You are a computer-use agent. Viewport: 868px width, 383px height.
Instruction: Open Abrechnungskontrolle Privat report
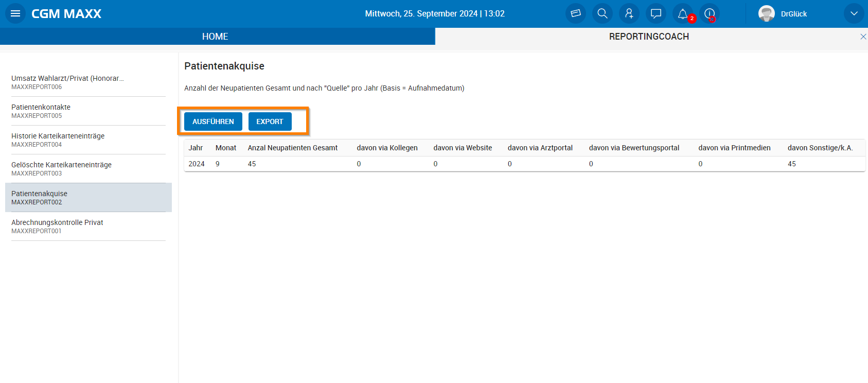(x=88, y=227)
